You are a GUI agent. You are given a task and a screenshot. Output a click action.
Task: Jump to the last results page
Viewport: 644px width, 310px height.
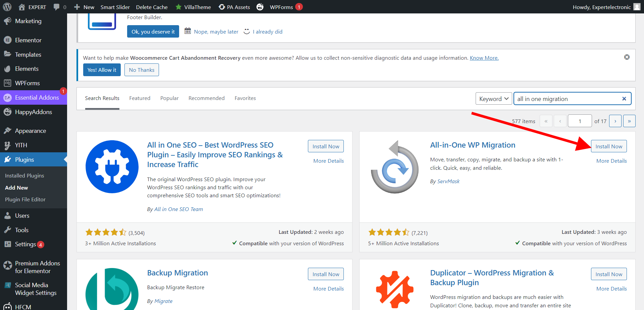(629, 121)
